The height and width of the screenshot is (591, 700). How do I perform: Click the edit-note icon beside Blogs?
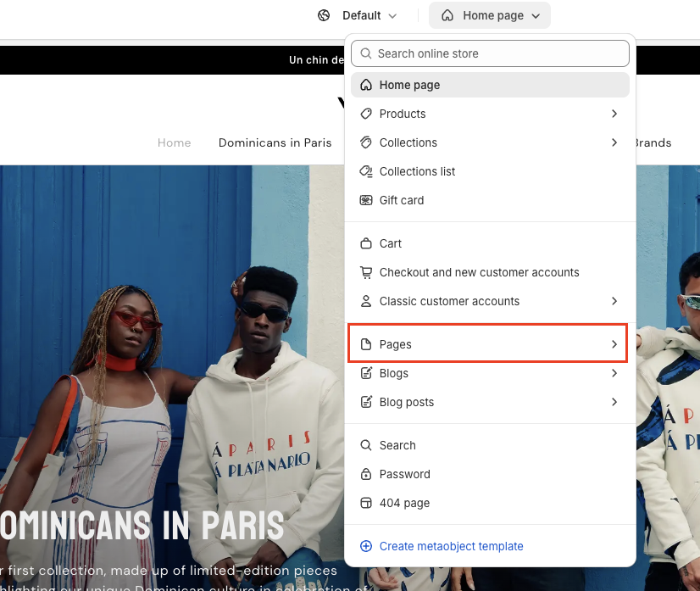[x=366, y=373]
